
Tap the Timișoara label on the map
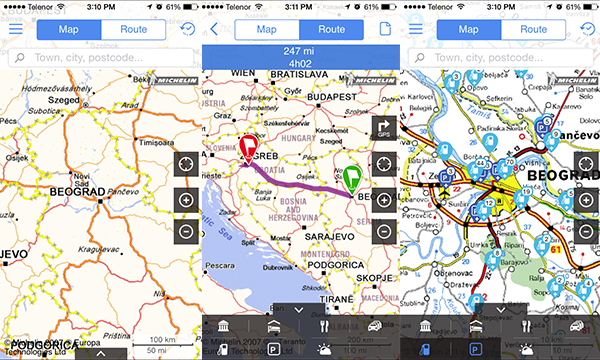(156, 142)
